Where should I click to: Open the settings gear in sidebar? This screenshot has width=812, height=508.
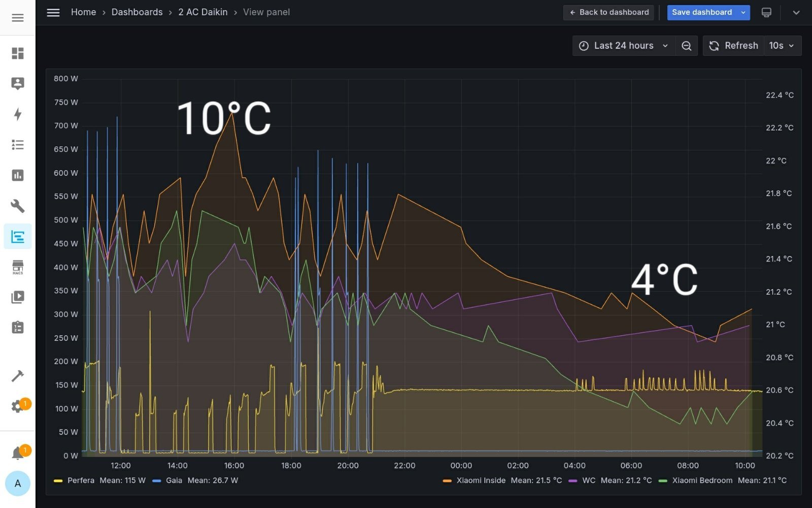coord(18,406)
